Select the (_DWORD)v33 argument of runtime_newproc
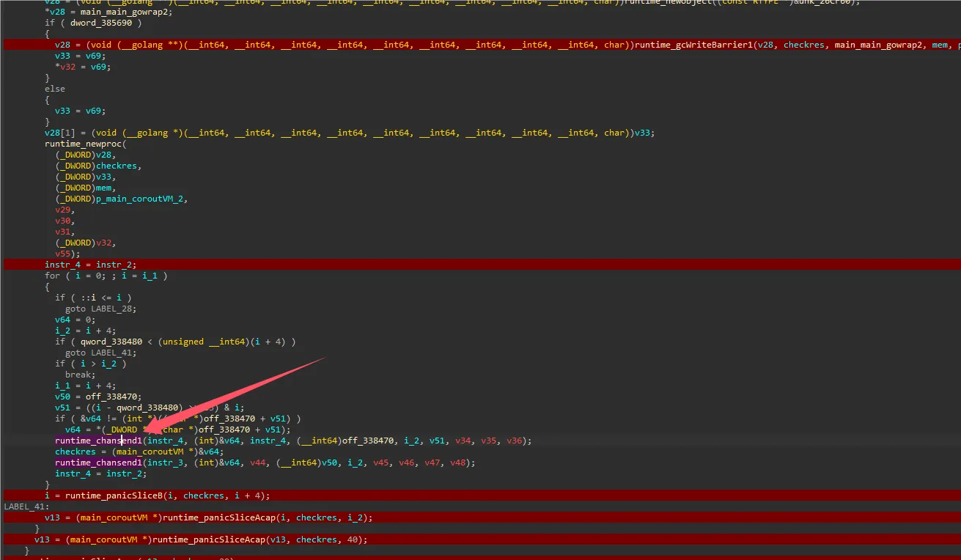This screenshot has height=560, width=961. click(86, 177)
